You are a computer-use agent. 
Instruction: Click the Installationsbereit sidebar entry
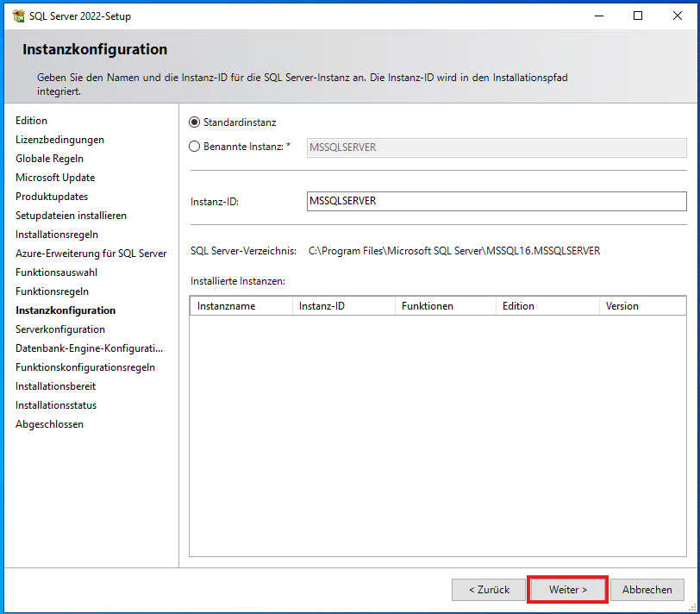point(55,385)
